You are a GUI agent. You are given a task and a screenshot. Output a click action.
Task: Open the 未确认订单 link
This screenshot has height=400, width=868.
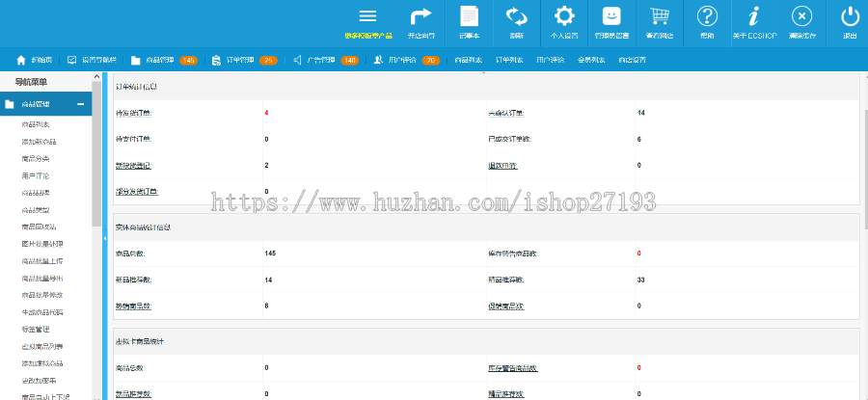(506, 114)
